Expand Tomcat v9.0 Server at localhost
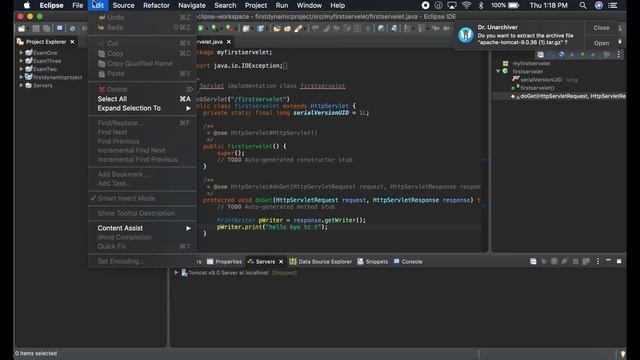 [x=176, y=273]
